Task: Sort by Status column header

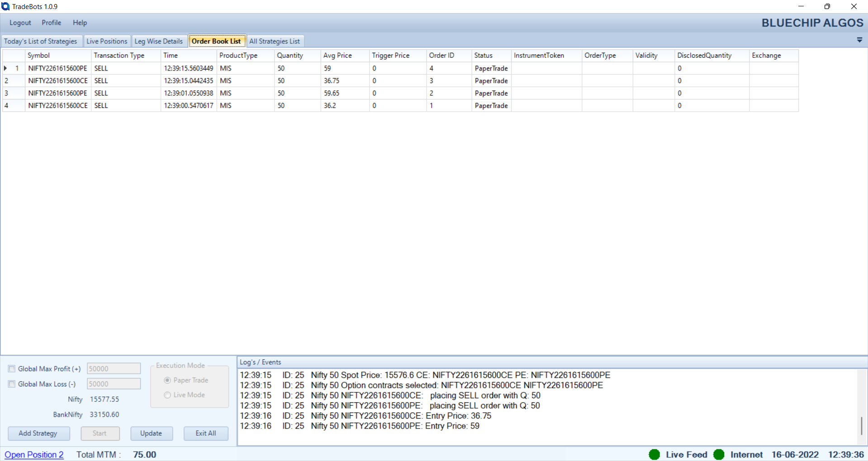Action: [492, 56]
